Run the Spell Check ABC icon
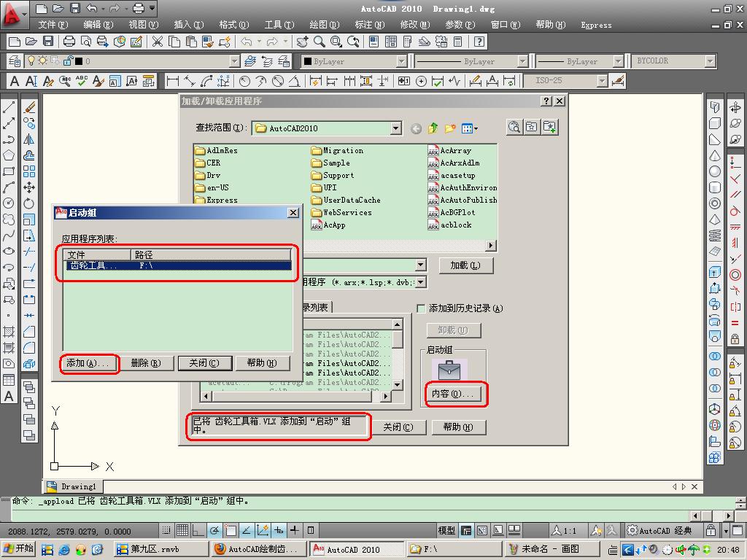Image resolution: width=747 pixels, height=560 pixels. pos(82,82)
